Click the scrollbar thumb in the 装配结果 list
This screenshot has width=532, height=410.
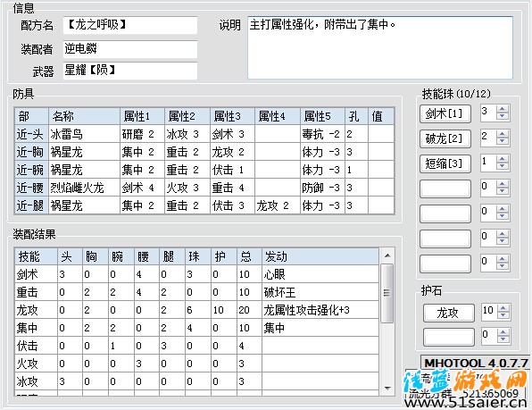(x=387, y=293)
